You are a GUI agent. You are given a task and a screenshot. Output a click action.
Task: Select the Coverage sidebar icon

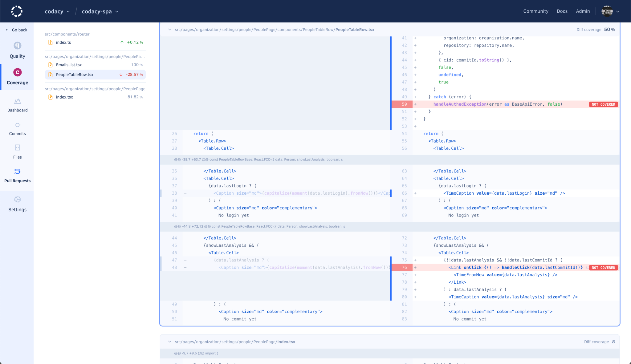(x=17, y=76)
